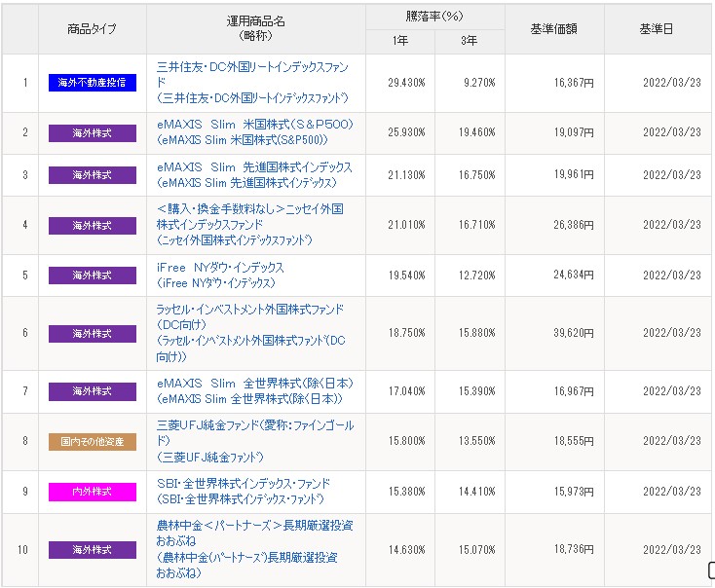Open ニッセイ外国株式インデックスファンド link
Viewport: 715px width, 588px height.
pyautogui.click(x=250, y=225)
